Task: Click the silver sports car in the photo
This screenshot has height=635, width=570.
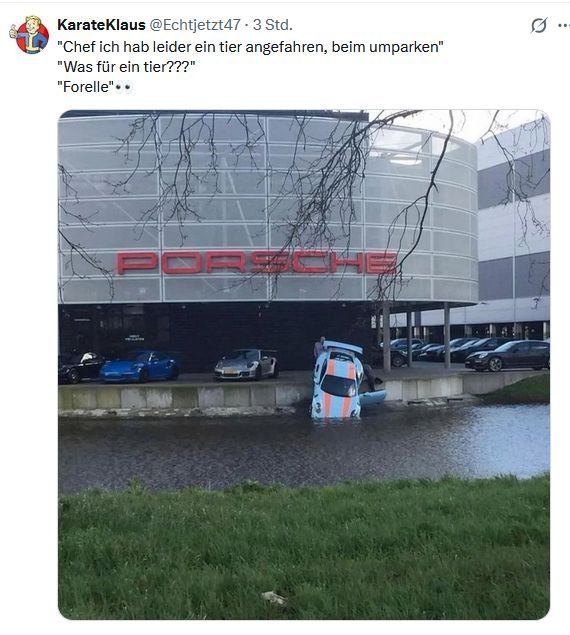Action: point(246,365)
